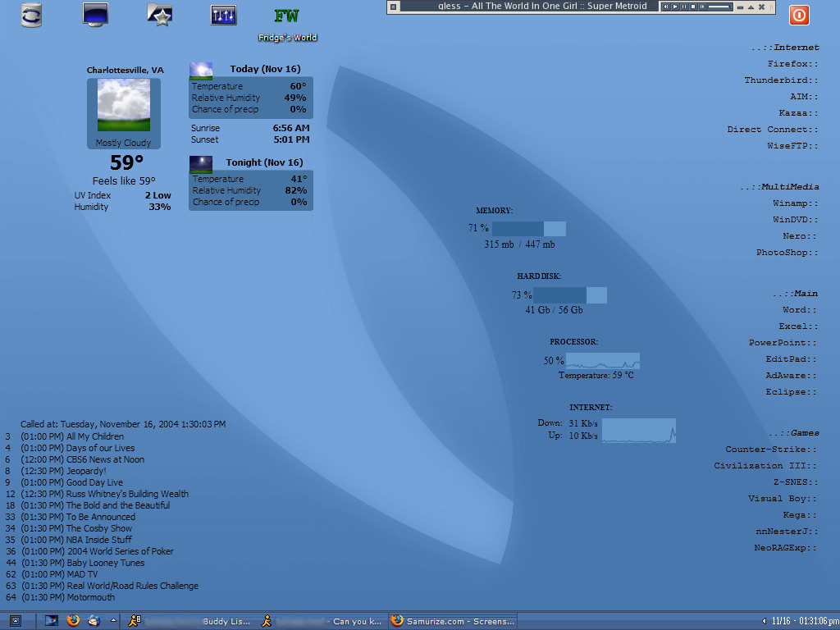The width and height of the screenshot is (840, 630).
Task: Launch WinDVD from the MultiMedia list
Action: (x=796, y=220)
